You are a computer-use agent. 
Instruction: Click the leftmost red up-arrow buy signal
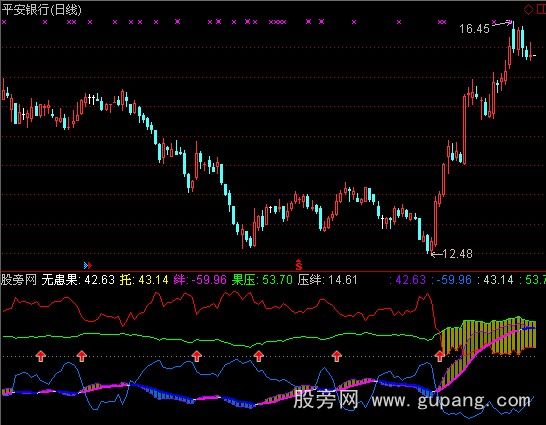(x=41, y=356)
